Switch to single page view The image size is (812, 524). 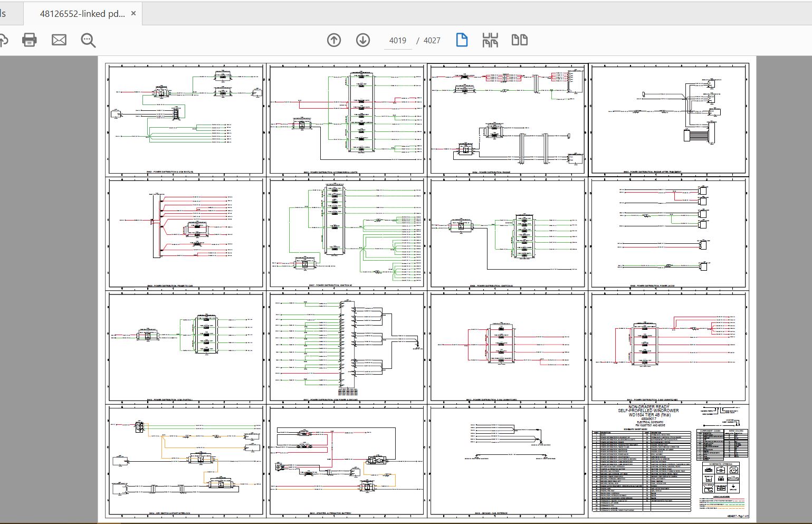(462, 40)
